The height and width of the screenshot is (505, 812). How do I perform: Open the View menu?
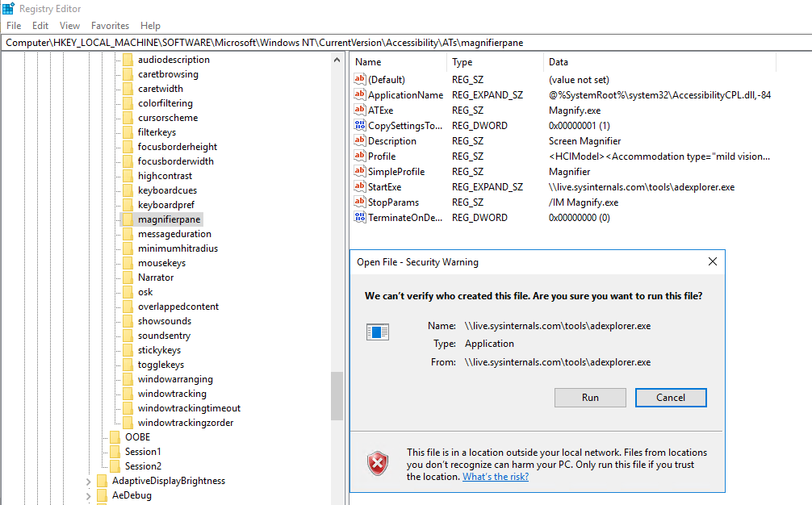pyautogui.click(x=69, y=26)
